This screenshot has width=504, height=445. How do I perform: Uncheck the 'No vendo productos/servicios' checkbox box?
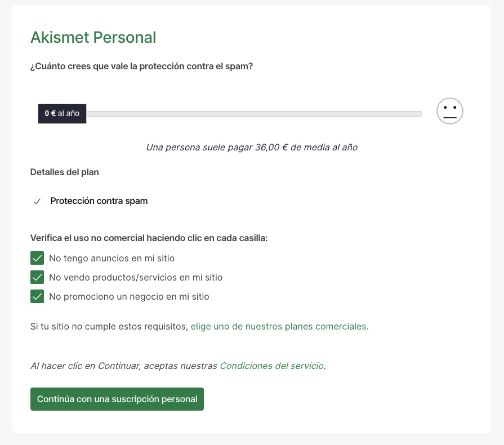pos(37,278)
